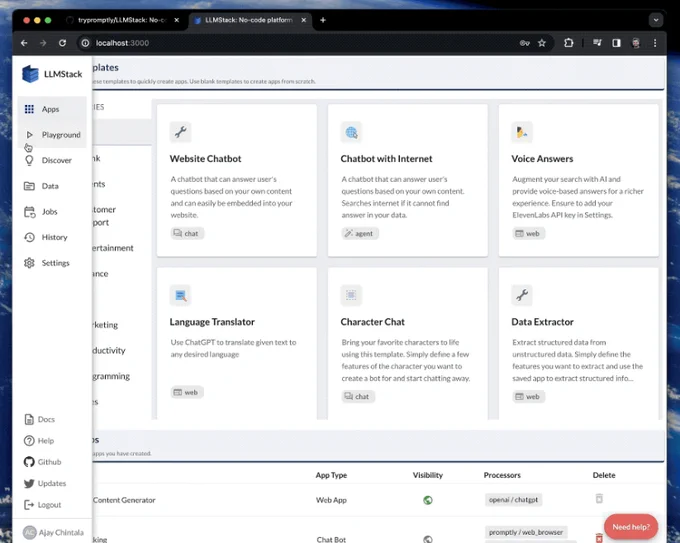Screen dimensions: 680x543
Task: Click the red trash icon in Chat Bot row
Action: (x=599, y=538)
